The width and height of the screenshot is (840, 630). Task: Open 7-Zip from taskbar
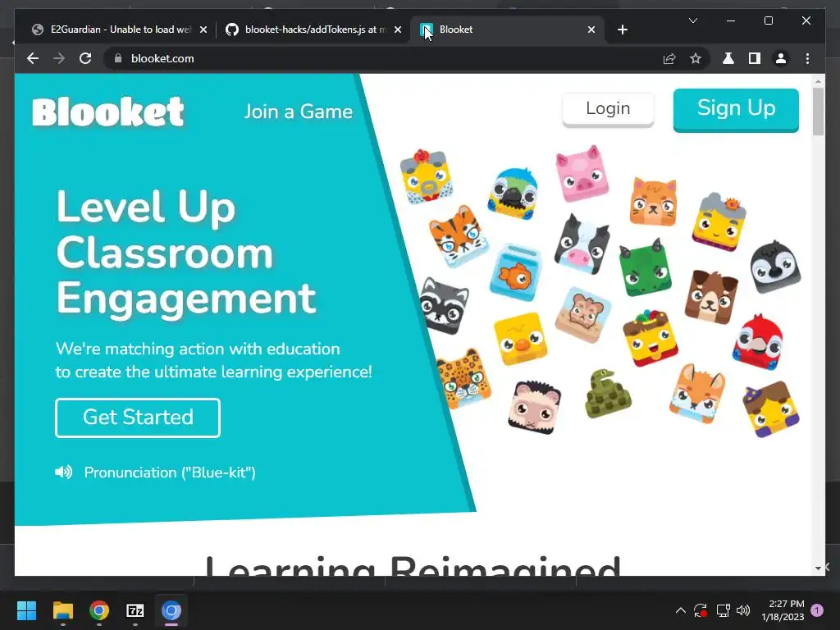(135, 610)
